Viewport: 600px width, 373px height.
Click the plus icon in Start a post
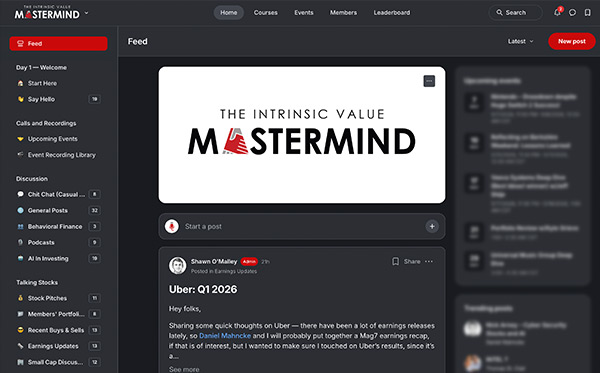tap(432, 226)
